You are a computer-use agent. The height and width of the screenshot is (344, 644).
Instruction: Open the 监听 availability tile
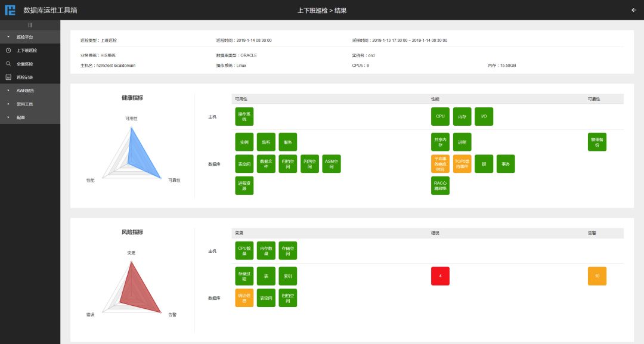point(266,142)
